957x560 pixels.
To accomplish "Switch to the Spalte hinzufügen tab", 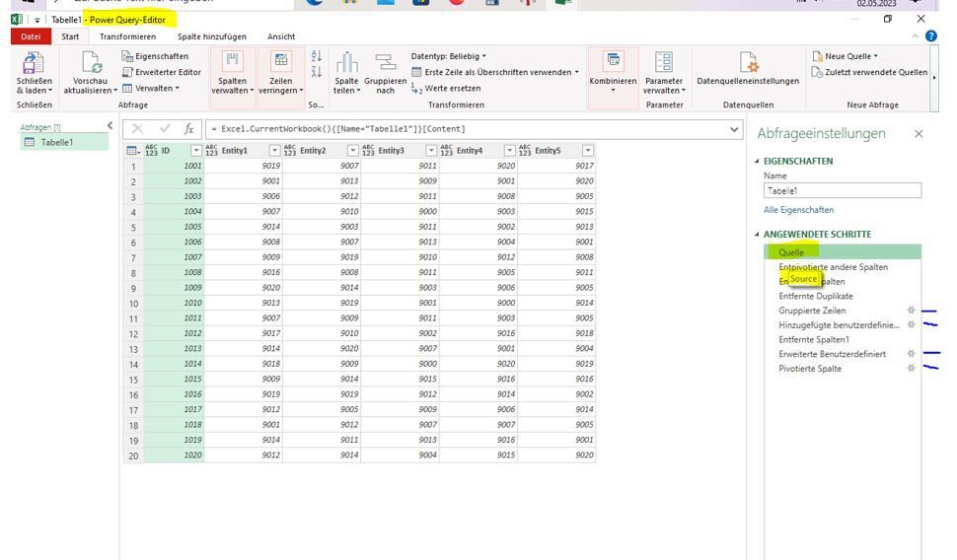I will click(x=212, y=36).
